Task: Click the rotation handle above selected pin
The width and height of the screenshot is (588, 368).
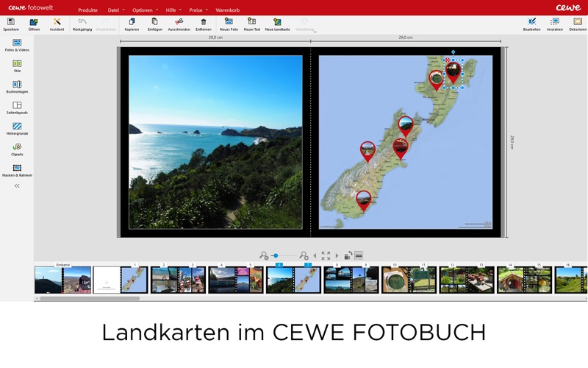Action: [453, 52]
